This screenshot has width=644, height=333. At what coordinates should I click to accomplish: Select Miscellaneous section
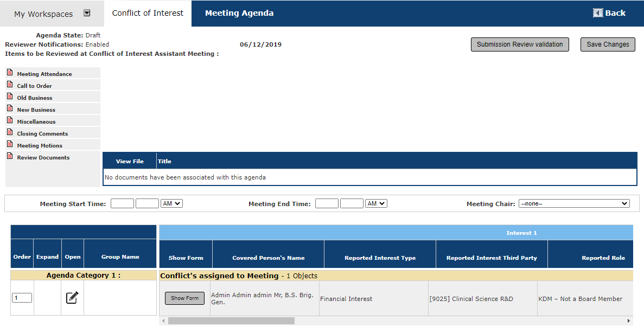click(36, 121)
